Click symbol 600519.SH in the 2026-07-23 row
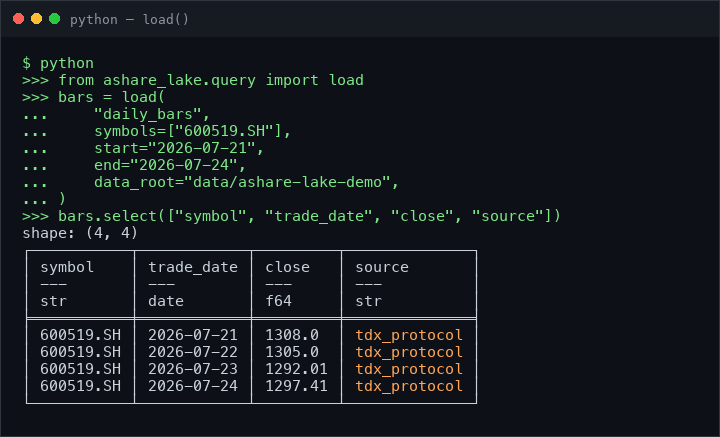The image size is (720, 437). [x=80, y=369]
